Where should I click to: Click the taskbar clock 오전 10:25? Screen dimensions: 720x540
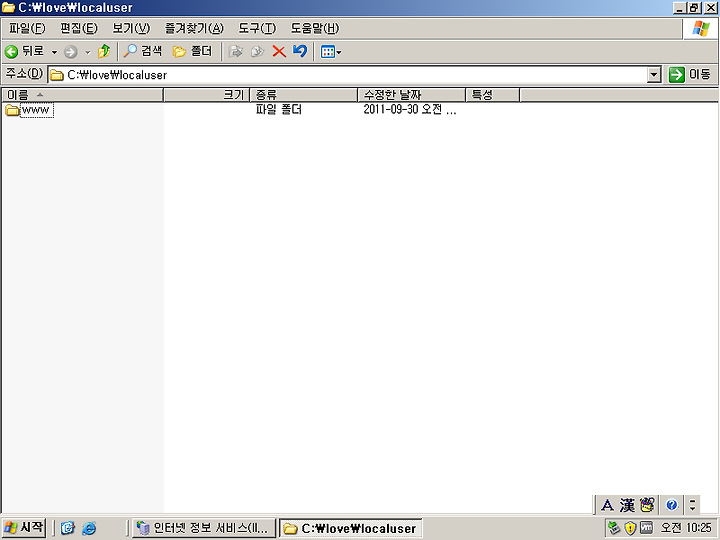tap(686, 528)
